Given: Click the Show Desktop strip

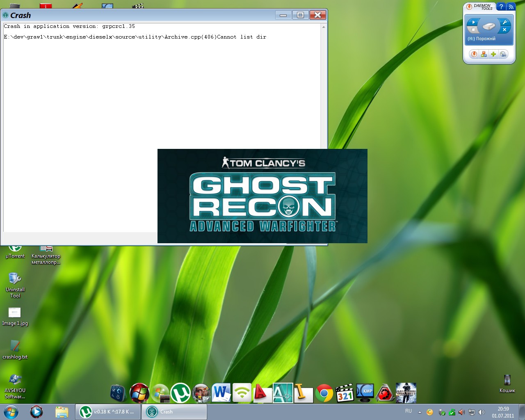Looking at the screenshot, I should (x=522, y=412).
